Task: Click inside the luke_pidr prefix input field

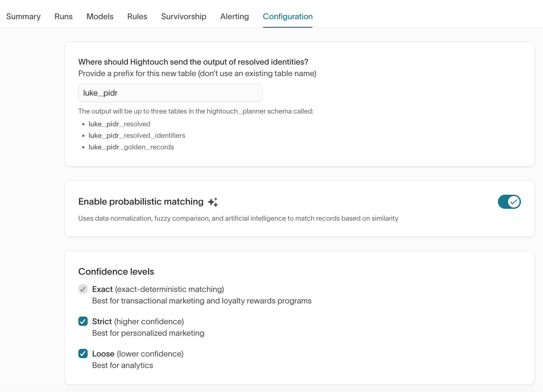Action: point(170,93)
